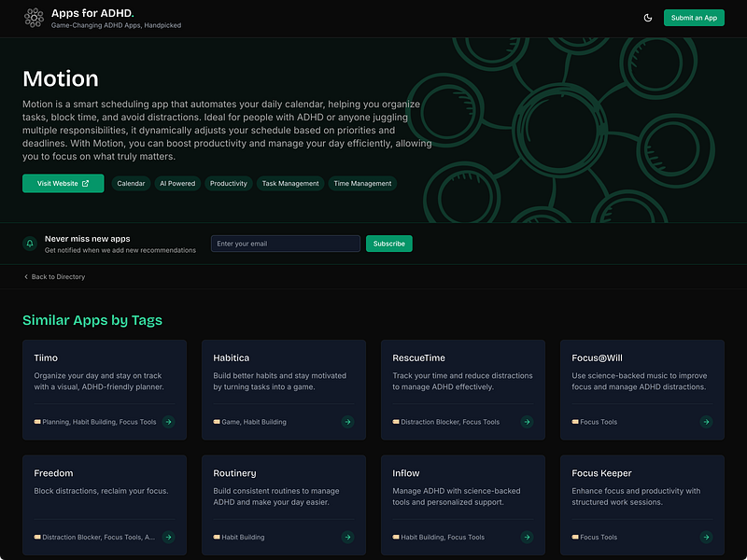Open the Focus Keeper card arrow
Image resolution: width=747 pixels, height=560 pixels.
tap(706, 538)
